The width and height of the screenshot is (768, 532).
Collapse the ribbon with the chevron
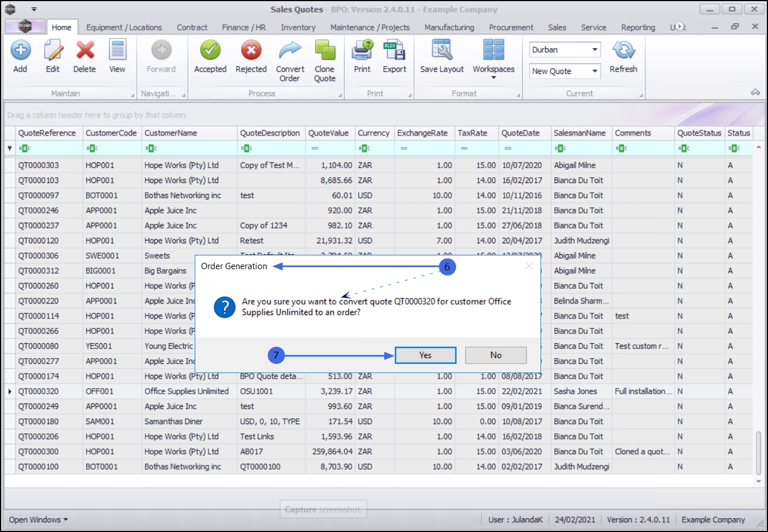755,92
